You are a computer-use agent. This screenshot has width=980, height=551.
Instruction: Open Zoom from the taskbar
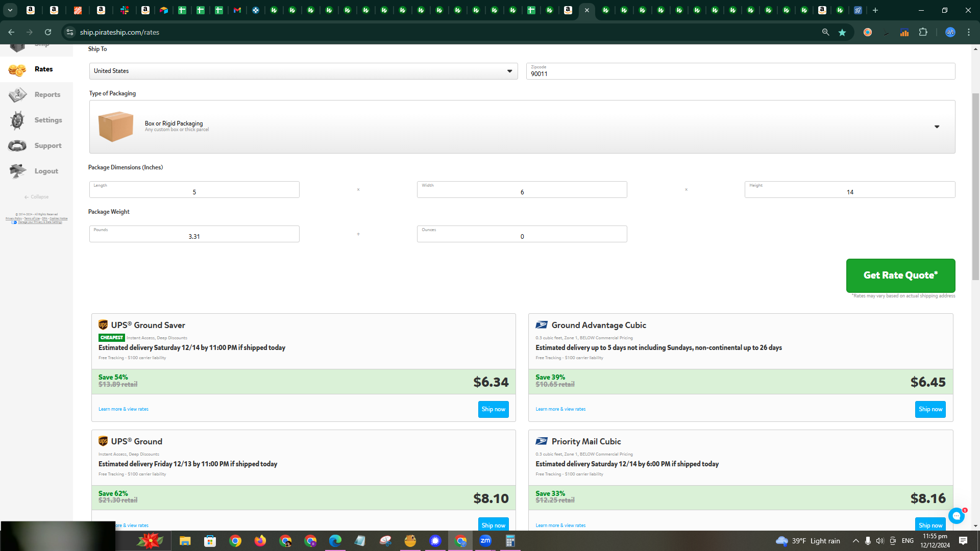[x=485, y=541]
